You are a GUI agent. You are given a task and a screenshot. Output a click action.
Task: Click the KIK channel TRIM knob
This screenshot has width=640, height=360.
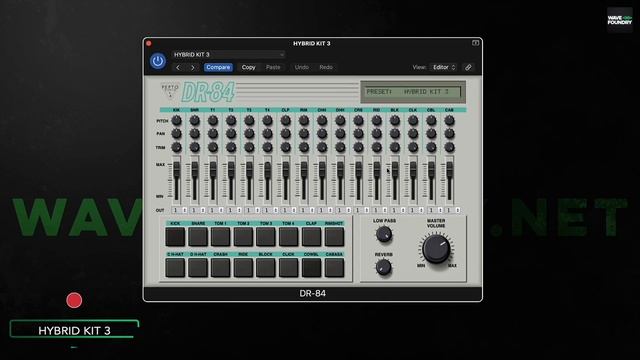click(x=176, y=147)
